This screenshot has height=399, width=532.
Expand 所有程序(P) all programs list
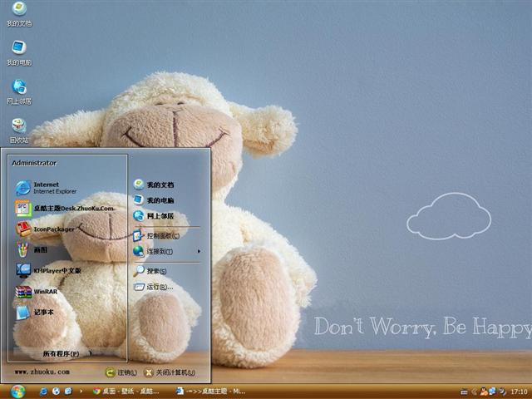pos(67,353)
